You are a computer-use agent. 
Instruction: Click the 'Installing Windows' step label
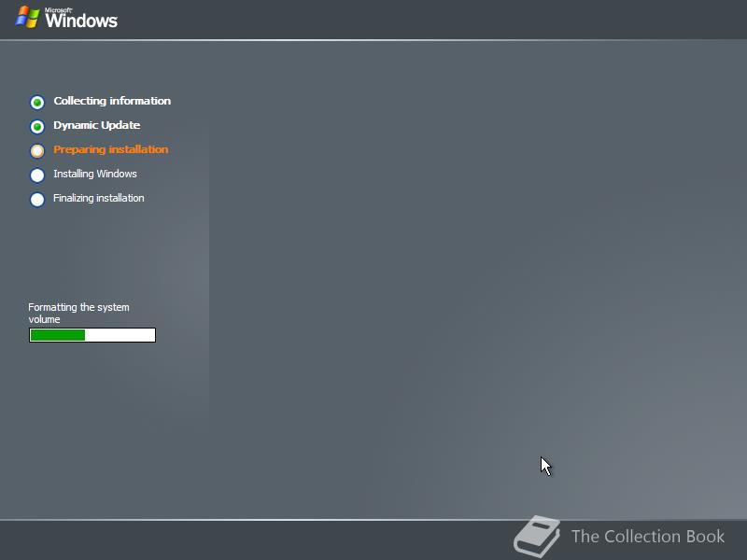[x=95, y=174]
